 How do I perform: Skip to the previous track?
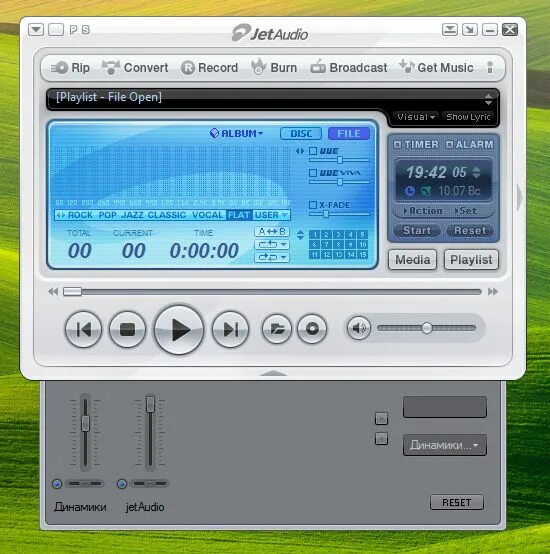click(84, 329)
